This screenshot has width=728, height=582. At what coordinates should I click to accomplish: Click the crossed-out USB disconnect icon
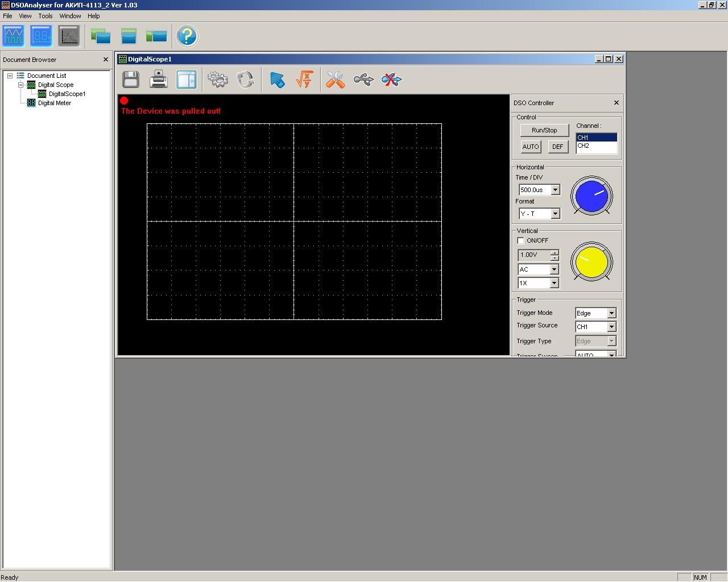pyautogui.click(x=391, y=80)
